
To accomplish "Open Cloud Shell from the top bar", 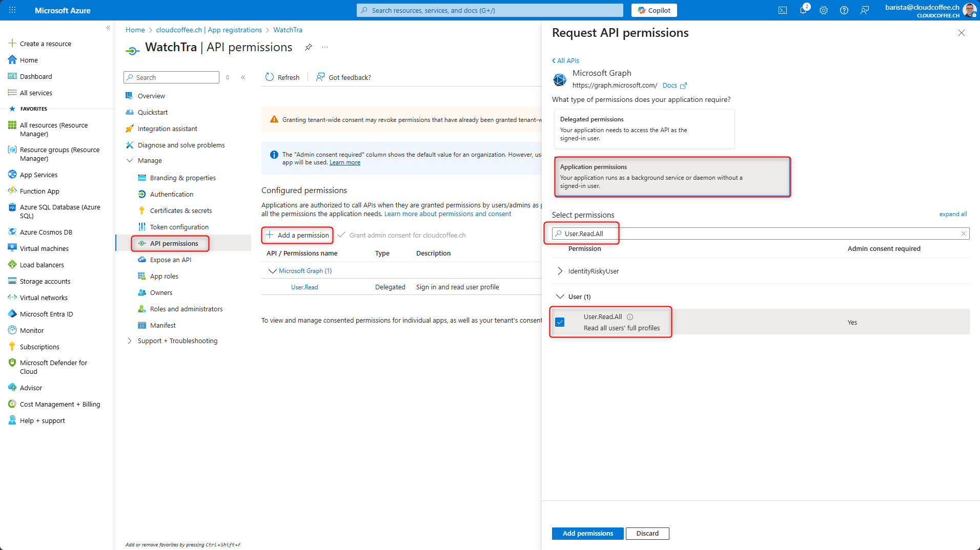I will 783,10.
